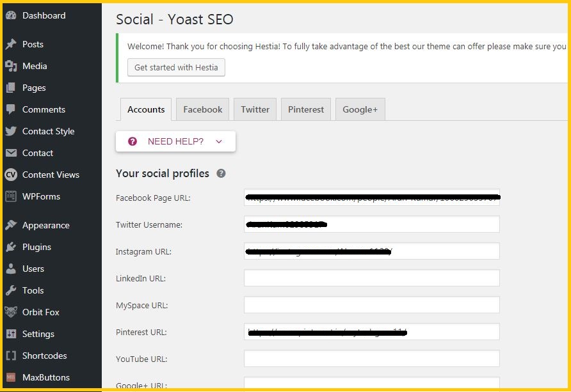Expand the Need Help chevron

point(219,141)
